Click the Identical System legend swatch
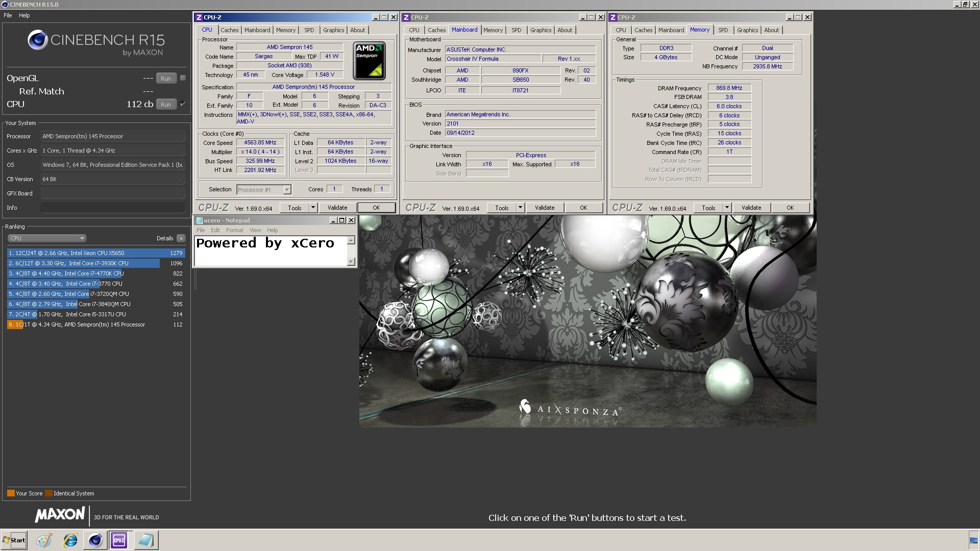 pos(48,493)
